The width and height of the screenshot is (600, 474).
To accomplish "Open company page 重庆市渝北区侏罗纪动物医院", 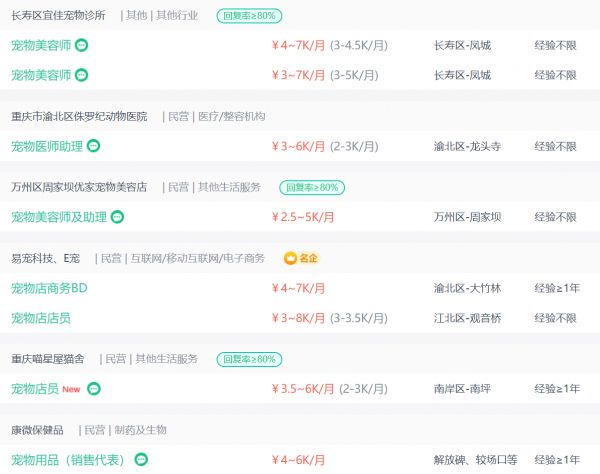I will point(79,116).
